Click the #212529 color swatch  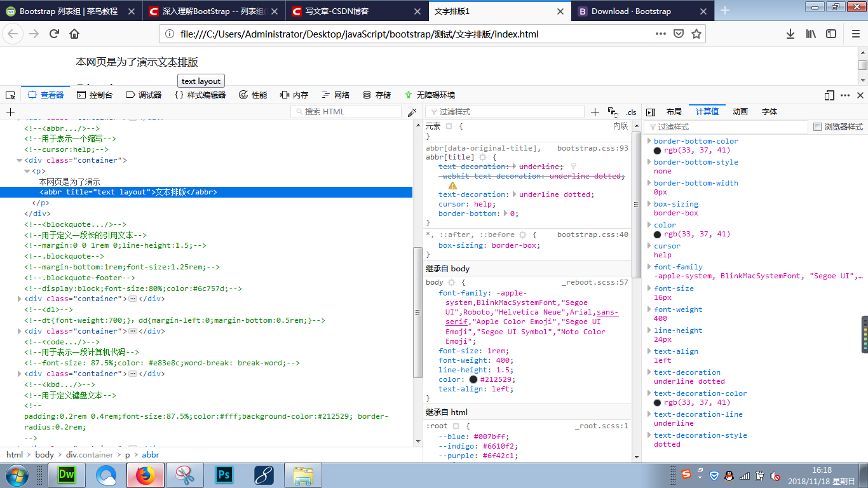[473, 379]
